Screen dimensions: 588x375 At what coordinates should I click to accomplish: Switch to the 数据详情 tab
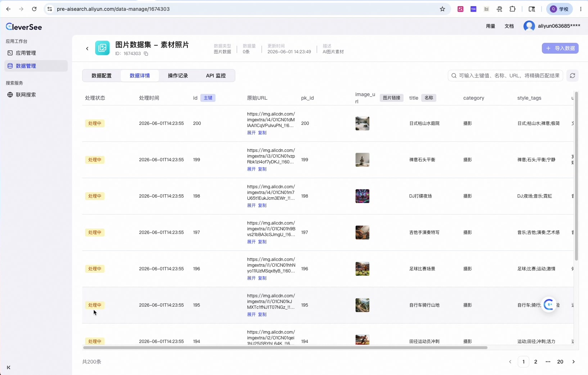tap(140, 76)
